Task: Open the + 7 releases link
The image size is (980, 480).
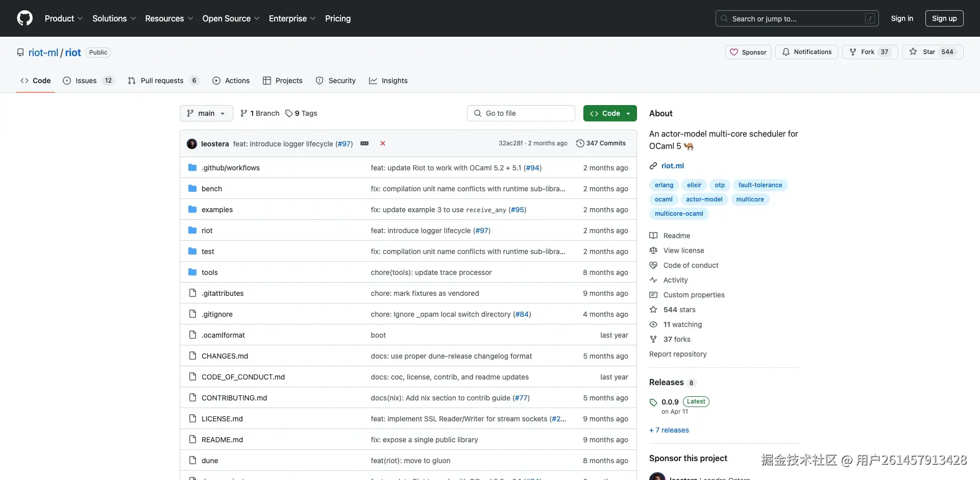Action: pos(669,430)
